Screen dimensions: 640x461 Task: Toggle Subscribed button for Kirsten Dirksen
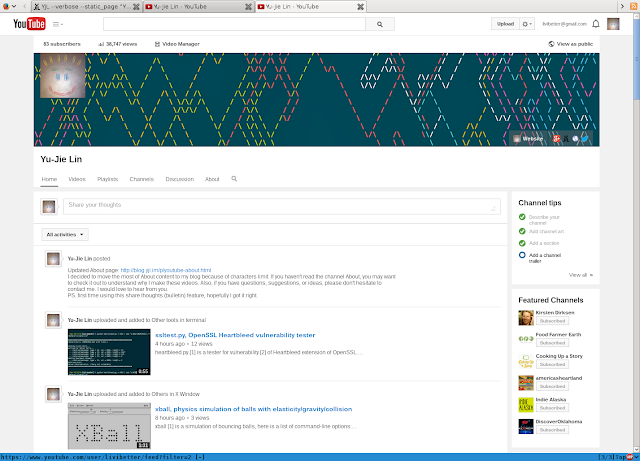tap(552, 321)
